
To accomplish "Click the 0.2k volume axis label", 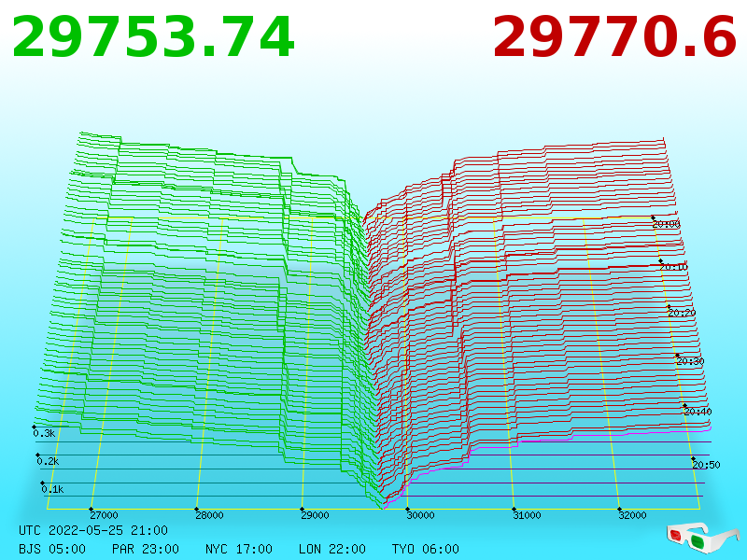I will [48, 461].
